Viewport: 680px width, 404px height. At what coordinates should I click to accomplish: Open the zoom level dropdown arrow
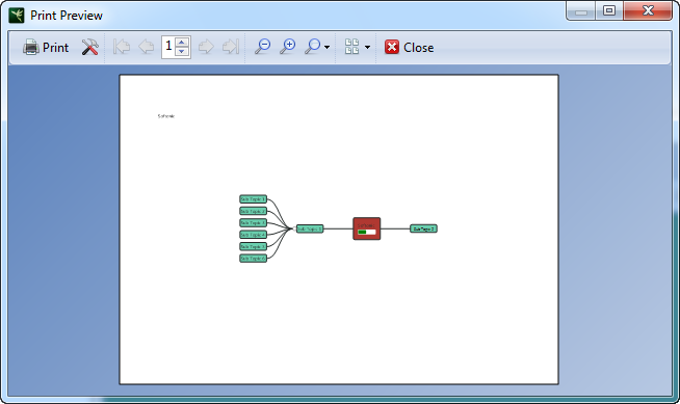(x=327, y=47)
